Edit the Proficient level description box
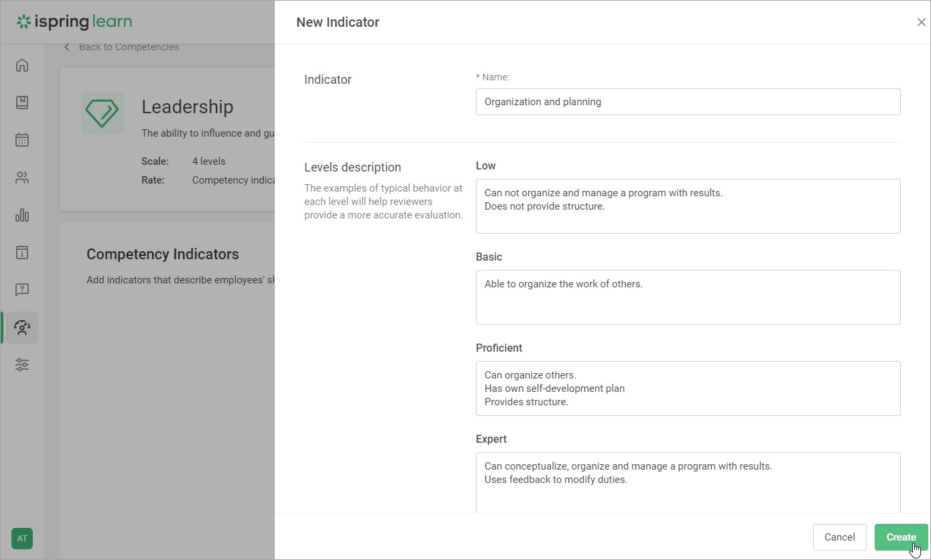 click(x=688, y=389)
